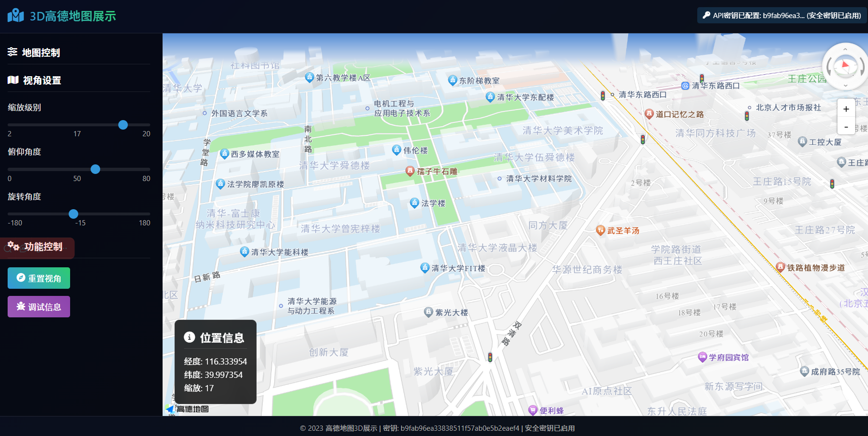868x436 pixels.
Task: Click the map icon beside 视角设置
Action: pyautogui.click(x=13, y=80)
